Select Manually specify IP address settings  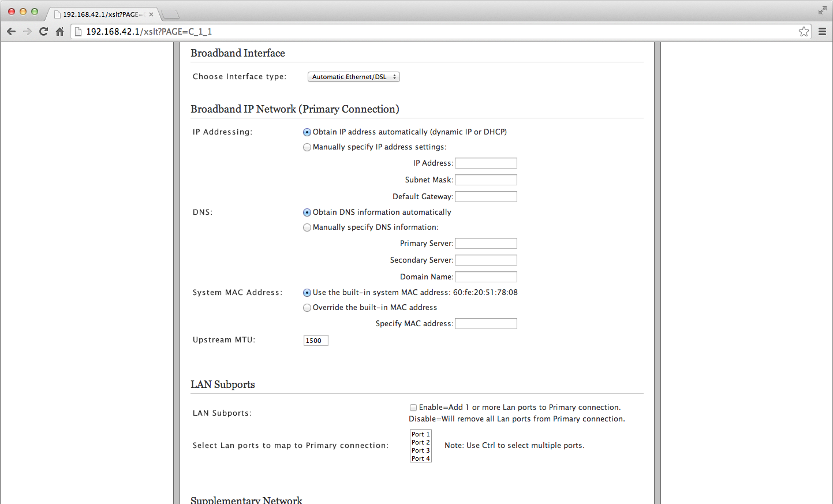tap(307, 147)
